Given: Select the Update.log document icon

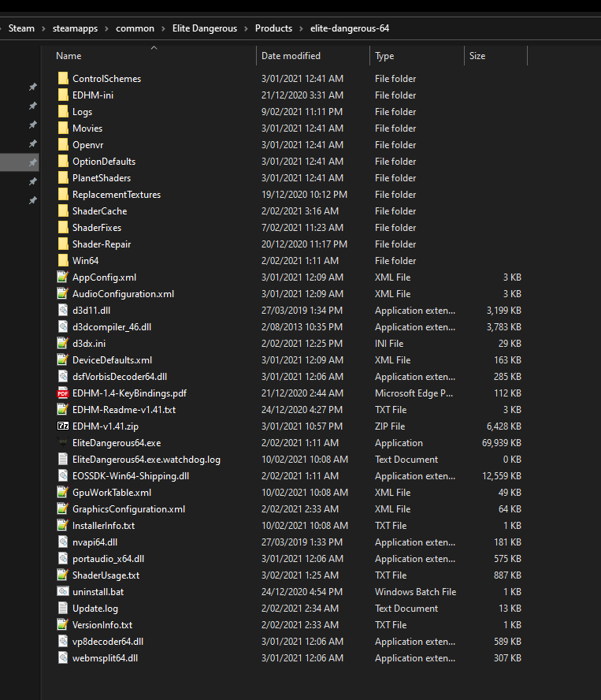Looking at the screenshot, I should (63, 608).
